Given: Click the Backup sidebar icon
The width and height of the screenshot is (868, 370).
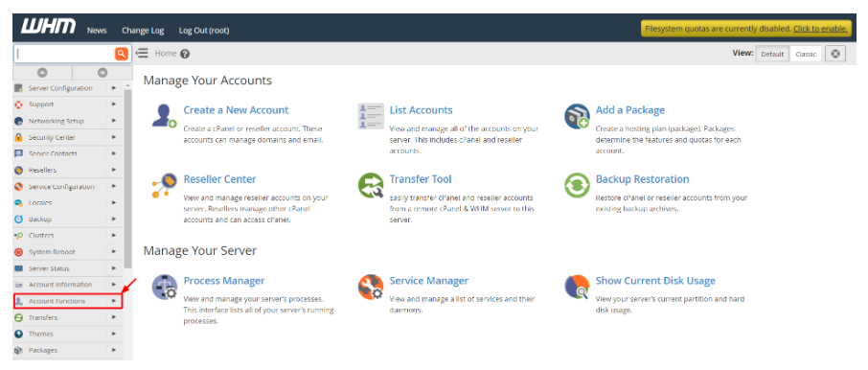Looking at the screenshot, I should pos(18,220).
